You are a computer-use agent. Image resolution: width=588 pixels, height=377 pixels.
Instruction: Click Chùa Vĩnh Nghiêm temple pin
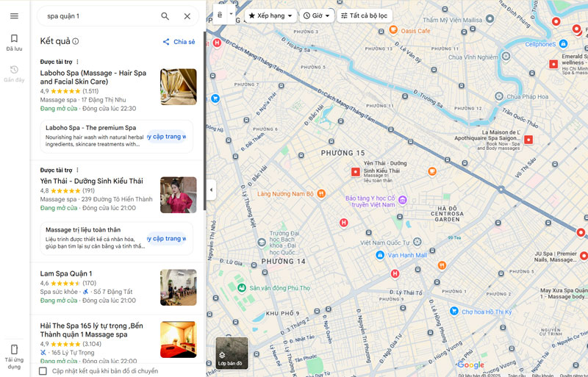click(x=506, y=57)
